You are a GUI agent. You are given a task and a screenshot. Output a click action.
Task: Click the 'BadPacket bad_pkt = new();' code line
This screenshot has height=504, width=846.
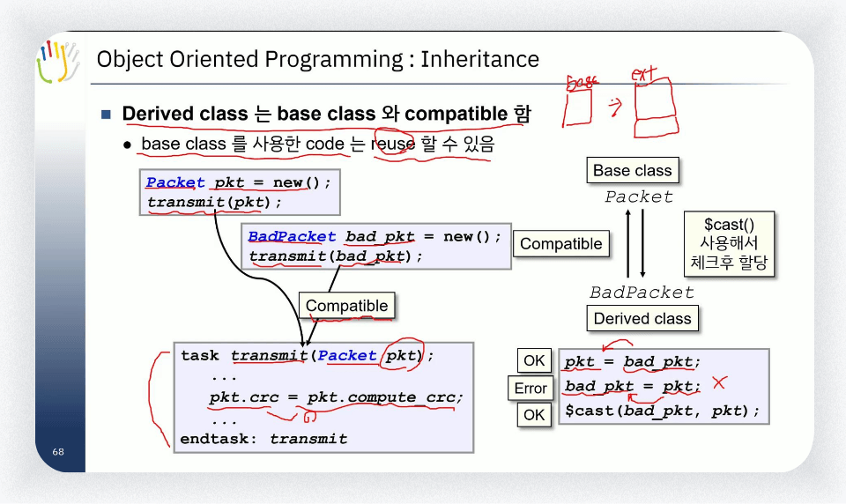(375, 236)
